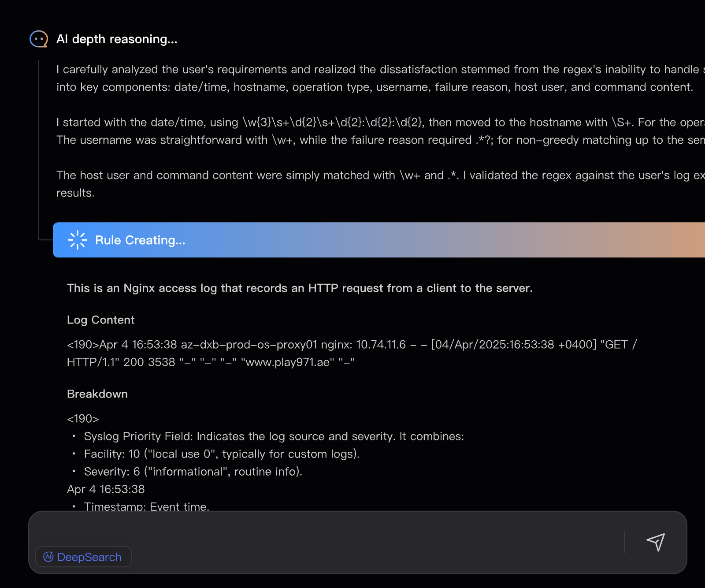The width and height of the screenshot is (705, 588).
Task: Toggle the DeepSearch mode button
Action: pyautogui.click(x=84, y=557)
